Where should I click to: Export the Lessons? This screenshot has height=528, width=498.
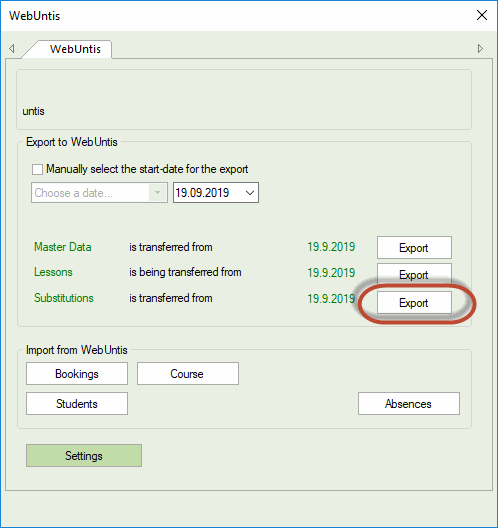(414, 274)
